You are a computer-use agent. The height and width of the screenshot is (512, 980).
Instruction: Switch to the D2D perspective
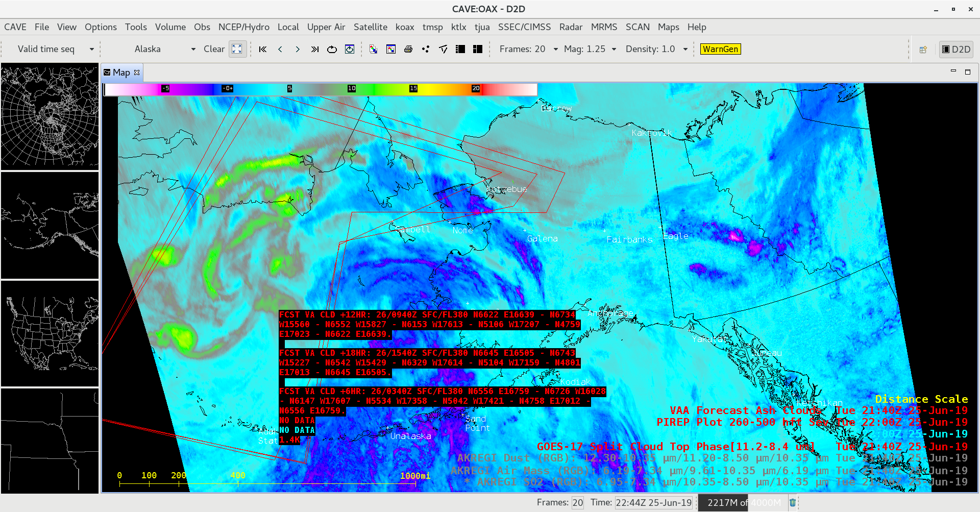coord(957,50)
